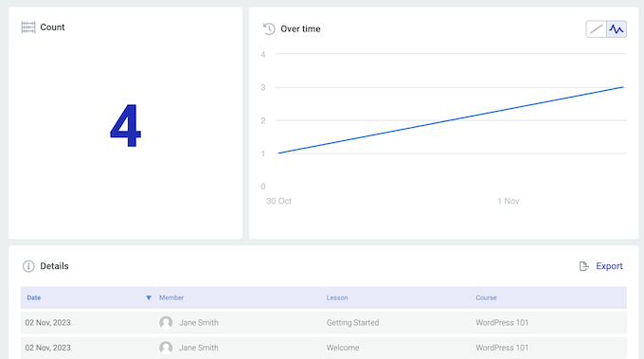Viewport: 644px width, 359px height.
Task: Switch to straight trend line chart view
Action: (596, 29)
